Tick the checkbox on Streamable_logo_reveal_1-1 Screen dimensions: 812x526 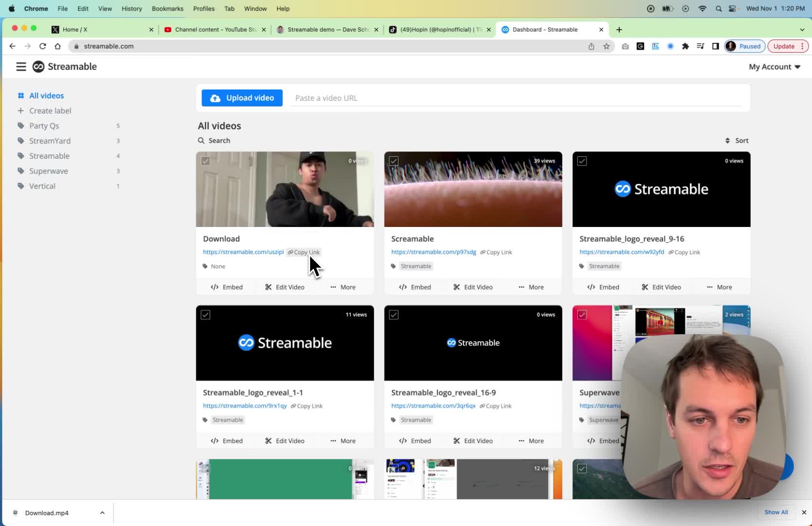tap(205, 315)
